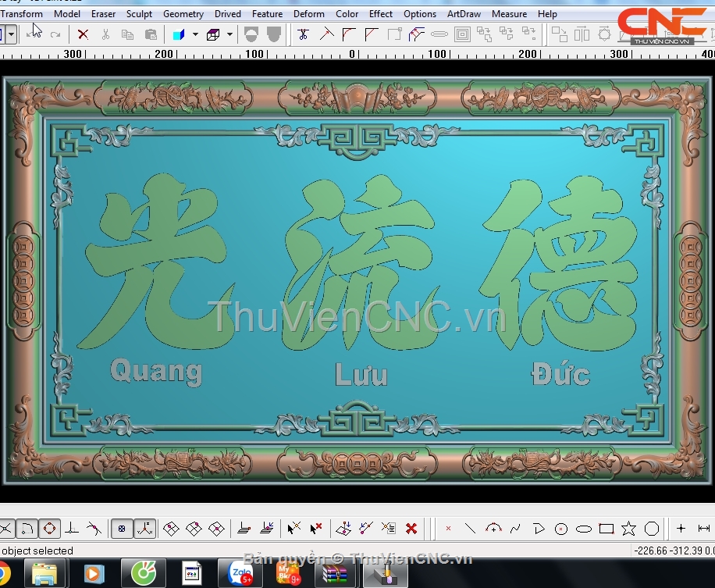Toggle the circle snap button with red marks
Viewport: 715px width, 588px height.
point(49,529)
